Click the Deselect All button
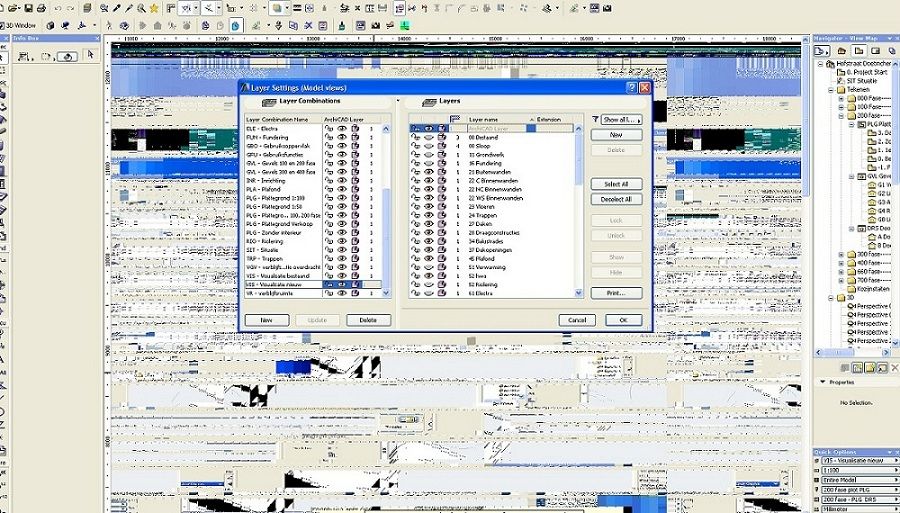 (x=616, y=199)
